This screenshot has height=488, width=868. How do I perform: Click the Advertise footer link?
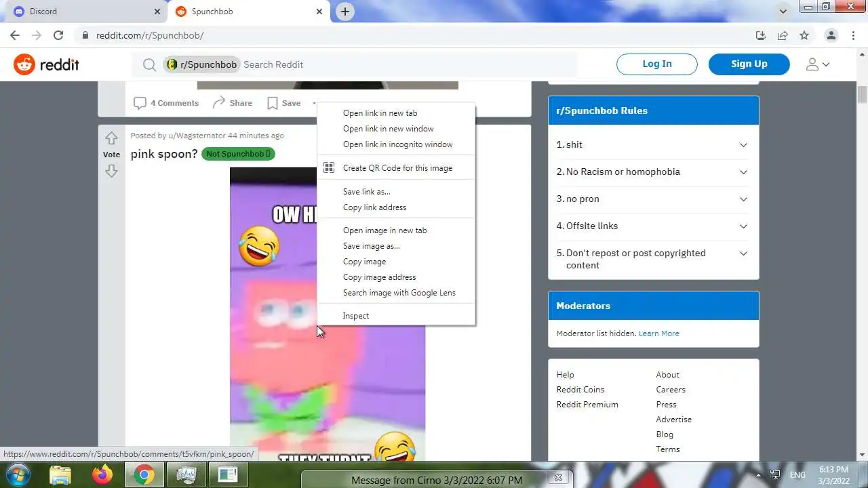[674, 420]
